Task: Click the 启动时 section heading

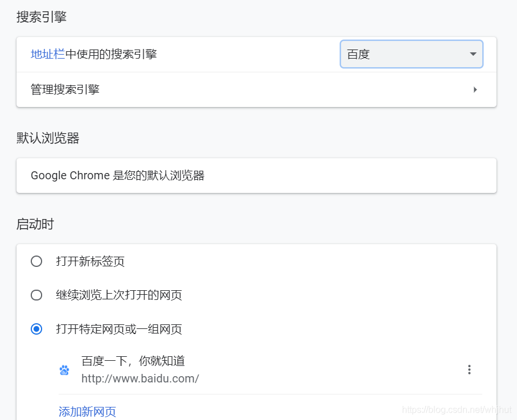Action: pos(35,224)
